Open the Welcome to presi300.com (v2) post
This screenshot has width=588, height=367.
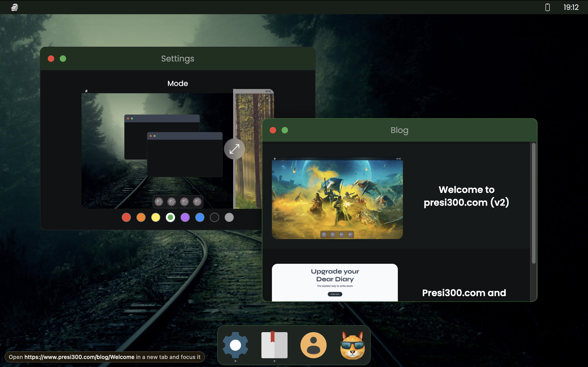click(x=466, y=196)
